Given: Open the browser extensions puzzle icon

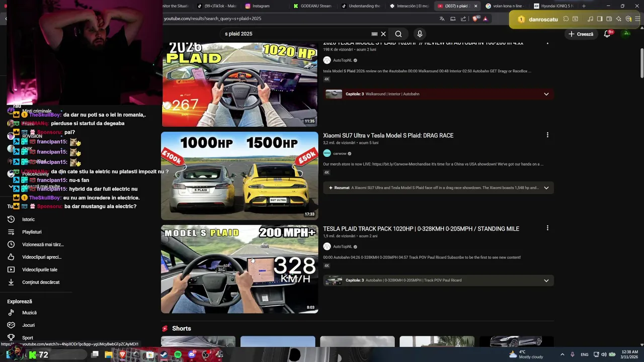Looking at the screenshot, I should click(x=566, y=19).
